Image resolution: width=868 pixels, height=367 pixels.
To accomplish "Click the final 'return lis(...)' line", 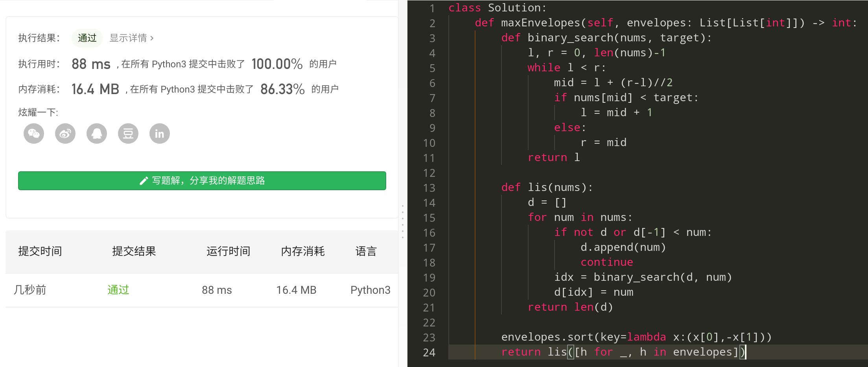I will click(623, 352).
